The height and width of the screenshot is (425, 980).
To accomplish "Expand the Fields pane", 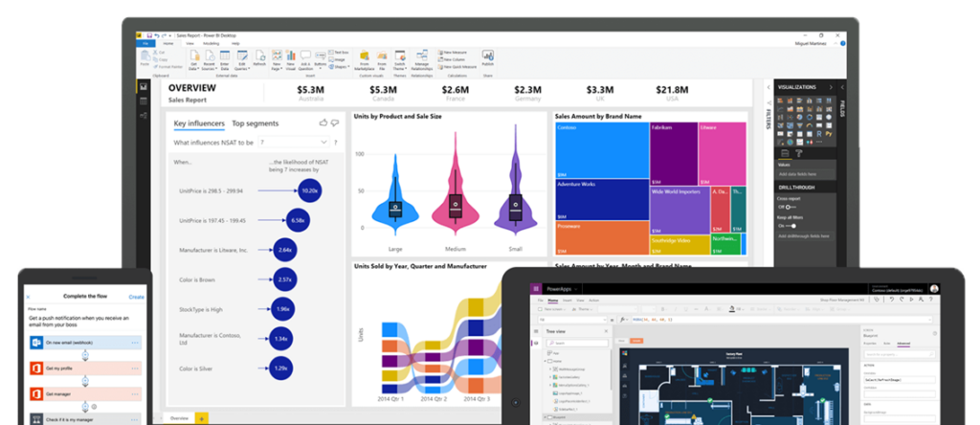I will coord(842,87).
